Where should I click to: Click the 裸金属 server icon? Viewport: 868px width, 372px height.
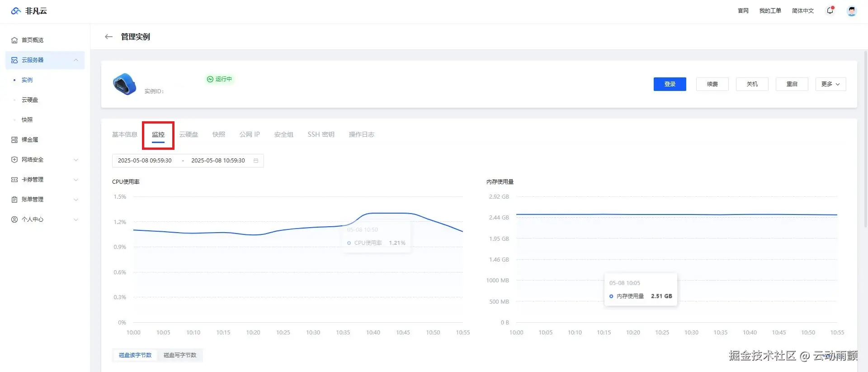point(14,140)
